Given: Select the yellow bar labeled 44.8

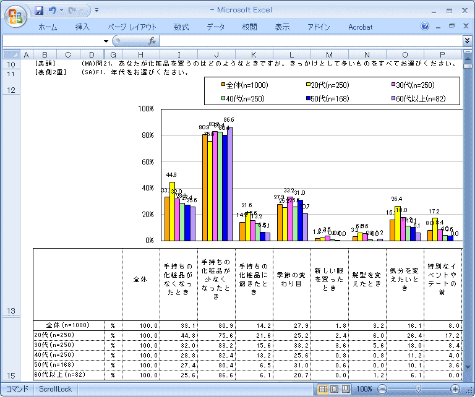Looking at the screenshot, I should pos(172,211).
